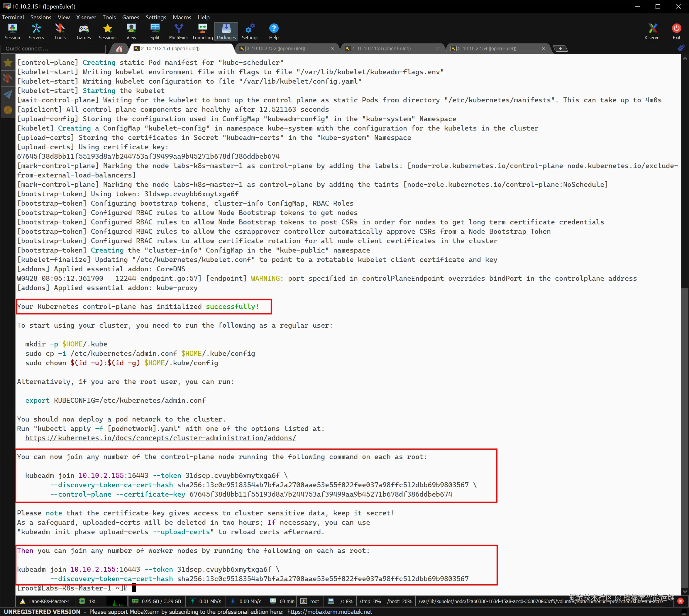Open the star favorites sidebar icon
The image size is (689, 616).
click(8, 62)
